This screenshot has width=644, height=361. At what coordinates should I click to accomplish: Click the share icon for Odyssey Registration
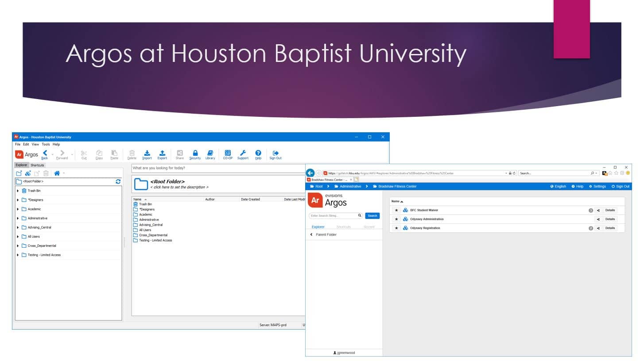click(x=598, y=228)
